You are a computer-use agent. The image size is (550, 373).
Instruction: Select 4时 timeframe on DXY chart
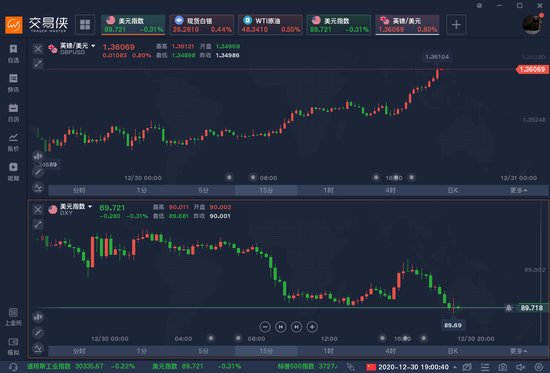390,351
